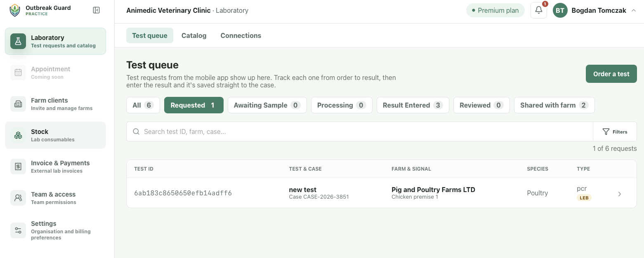
Task: Click the TEST ID column header
Action: click(144, 169)
